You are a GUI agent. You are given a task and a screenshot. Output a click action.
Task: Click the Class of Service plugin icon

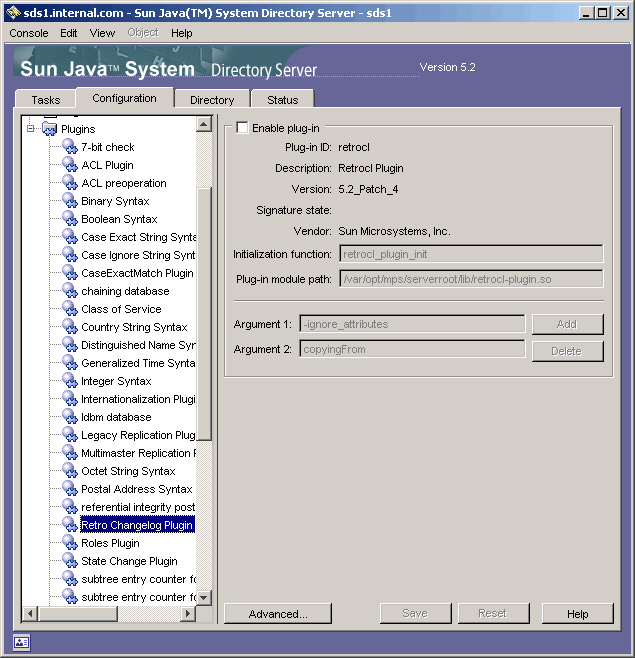(x=69, y=309)
